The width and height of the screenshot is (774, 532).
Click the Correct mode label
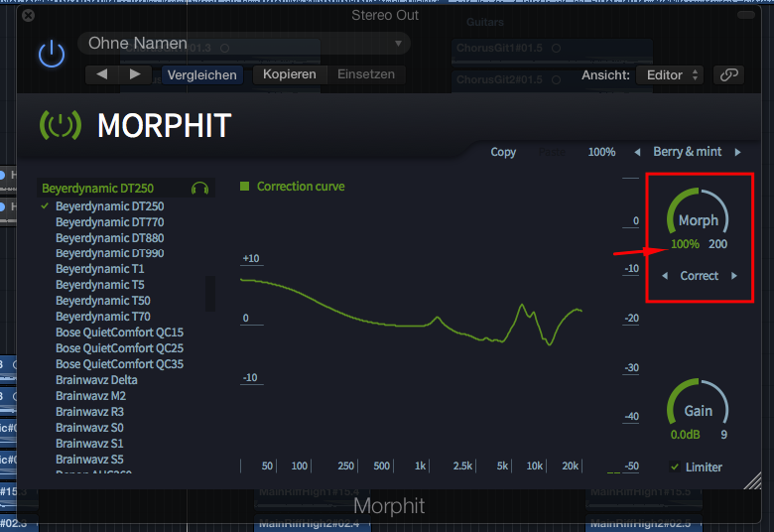click(x=699, y=276)
